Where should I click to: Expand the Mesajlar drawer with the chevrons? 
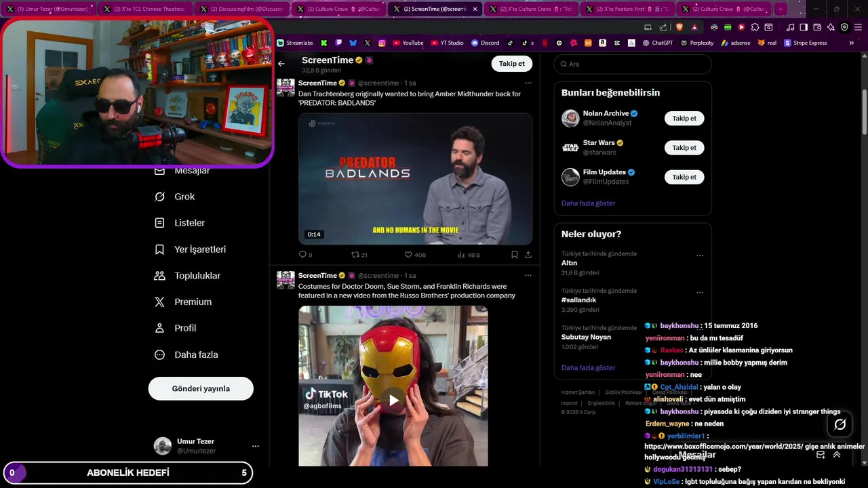837,455
